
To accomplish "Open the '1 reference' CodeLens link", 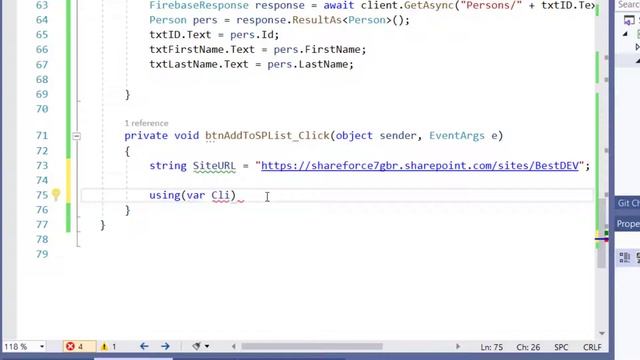I will coord(146,123).
